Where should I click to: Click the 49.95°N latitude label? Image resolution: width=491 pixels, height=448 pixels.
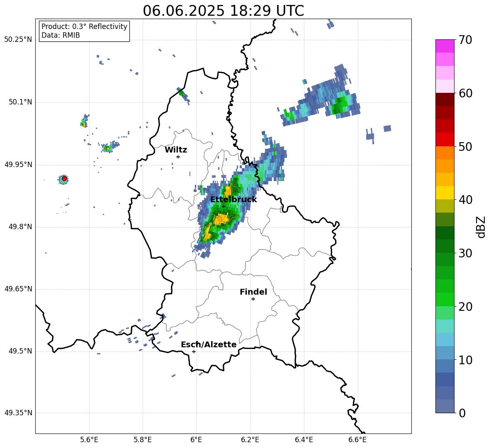(18, 165)
